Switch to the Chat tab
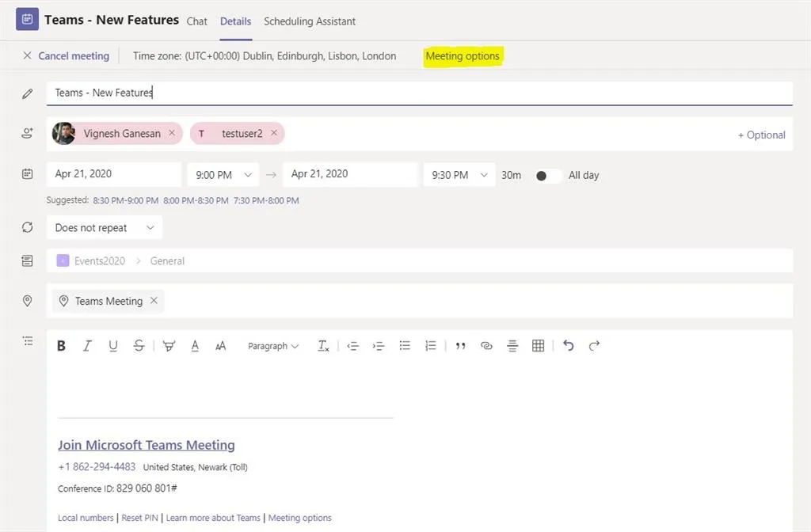Image resolution: width=811 pixels, height=532 pixels. pos(196,21)
